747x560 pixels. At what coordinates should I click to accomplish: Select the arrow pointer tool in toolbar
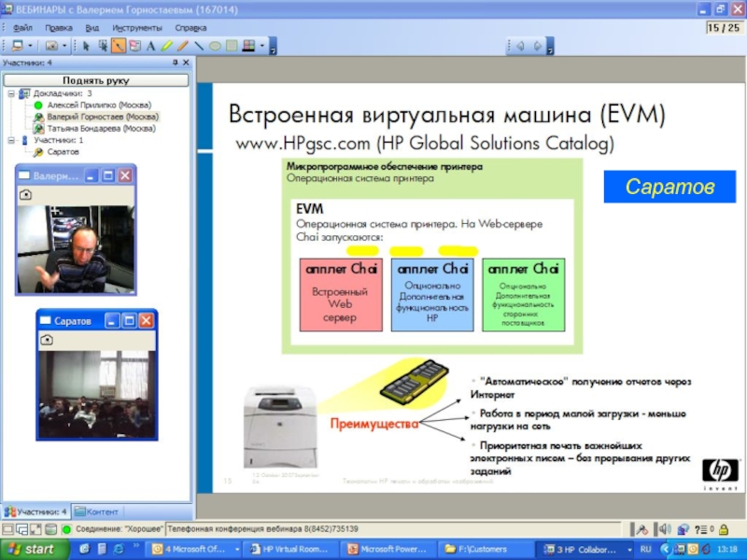click(x=86, y=45)
